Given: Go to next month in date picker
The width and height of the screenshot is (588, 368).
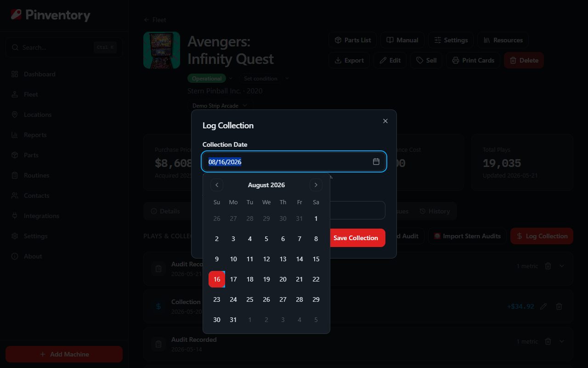Looking at the screenshot, I should 316,185.
